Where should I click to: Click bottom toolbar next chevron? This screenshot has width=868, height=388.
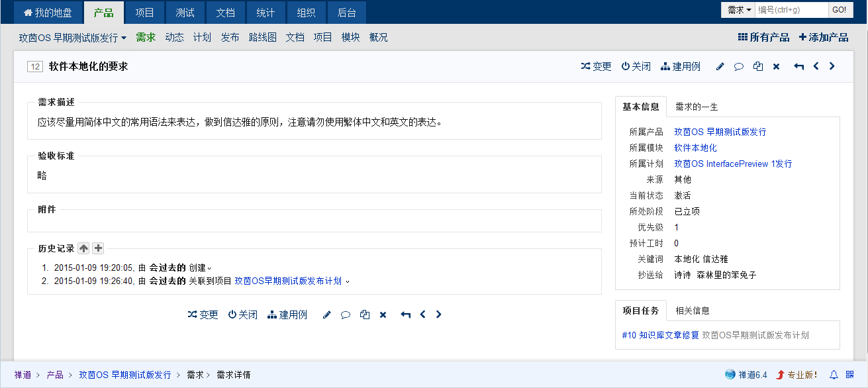[438, 315]
